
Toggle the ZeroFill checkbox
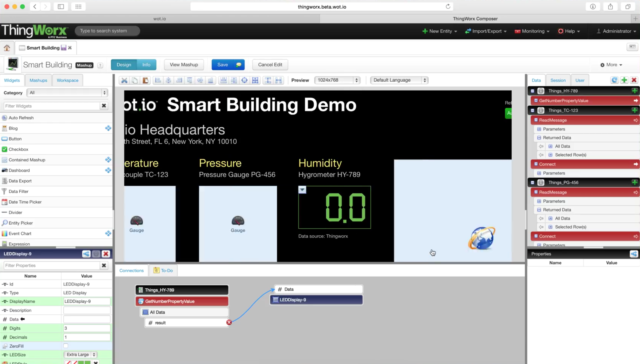pos(66,346)
